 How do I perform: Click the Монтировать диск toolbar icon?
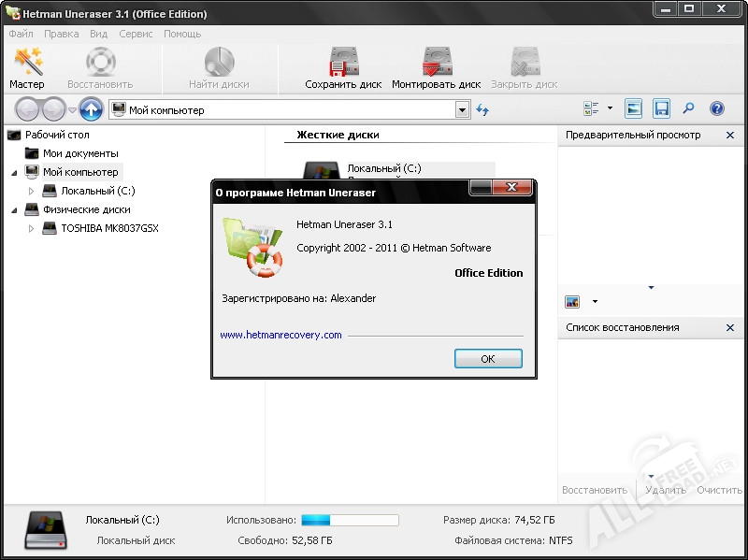coord(436,67)
